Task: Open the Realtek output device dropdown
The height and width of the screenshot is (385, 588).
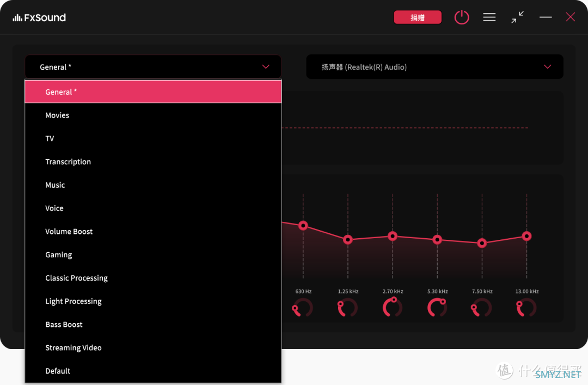Action: pos(434,67)
